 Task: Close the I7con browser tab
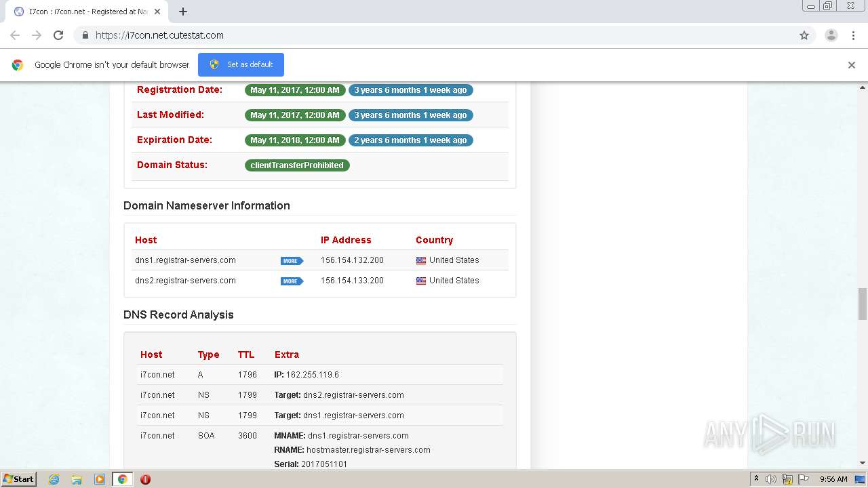[x=157, y=12]
